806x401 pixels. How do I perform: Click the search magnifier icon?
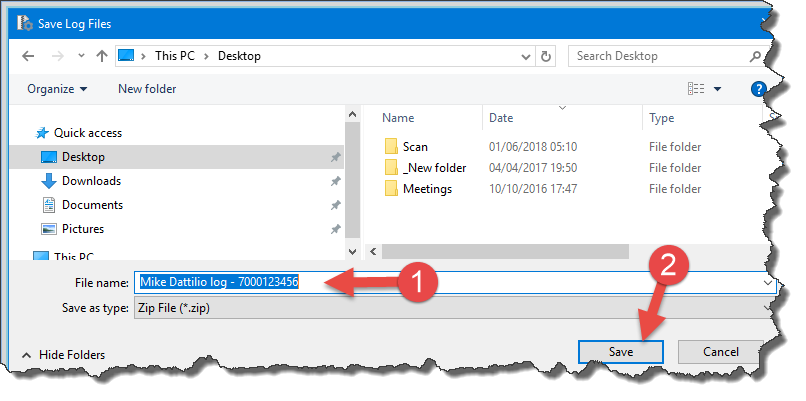[755, 56]
